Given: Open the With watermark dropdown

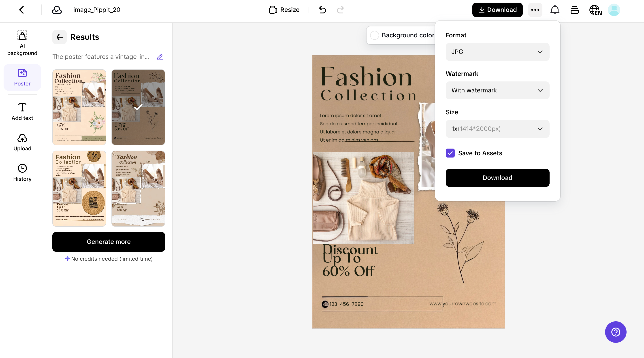Looking at the screenshot, I should click(x=497, y=90).
